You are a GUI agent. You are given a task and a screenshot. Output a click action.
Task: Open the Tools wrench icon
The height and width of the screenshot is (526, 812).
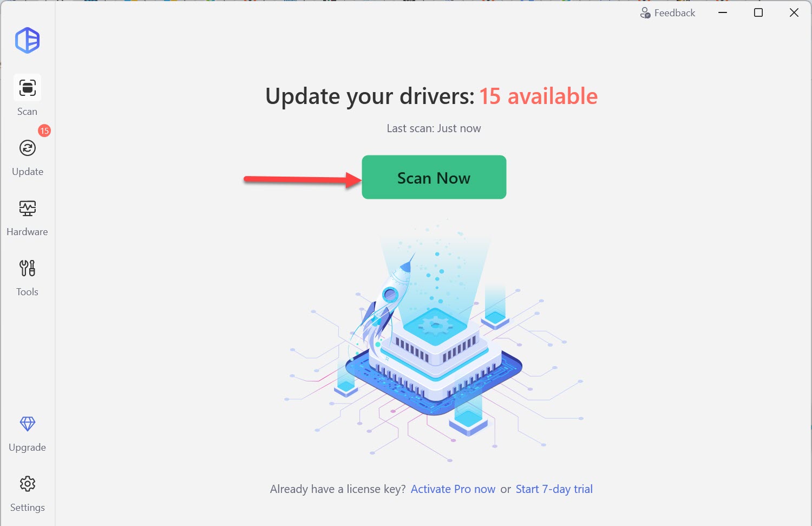tap(28, 268)
